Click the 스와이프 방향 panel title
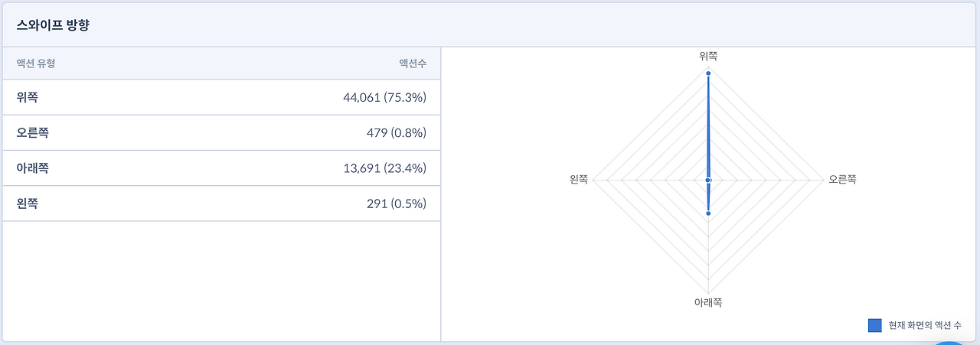 point(54,24)
